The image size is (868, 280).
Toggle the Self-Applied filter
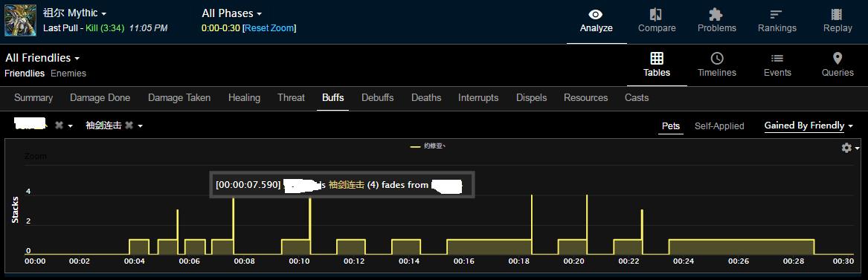719,126
